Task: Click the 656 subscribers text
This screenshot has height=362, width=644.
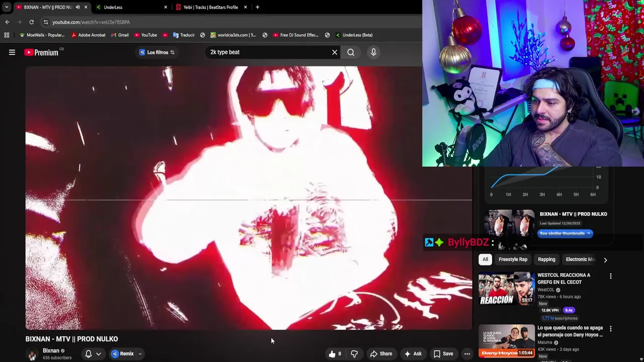Action: 57,357
